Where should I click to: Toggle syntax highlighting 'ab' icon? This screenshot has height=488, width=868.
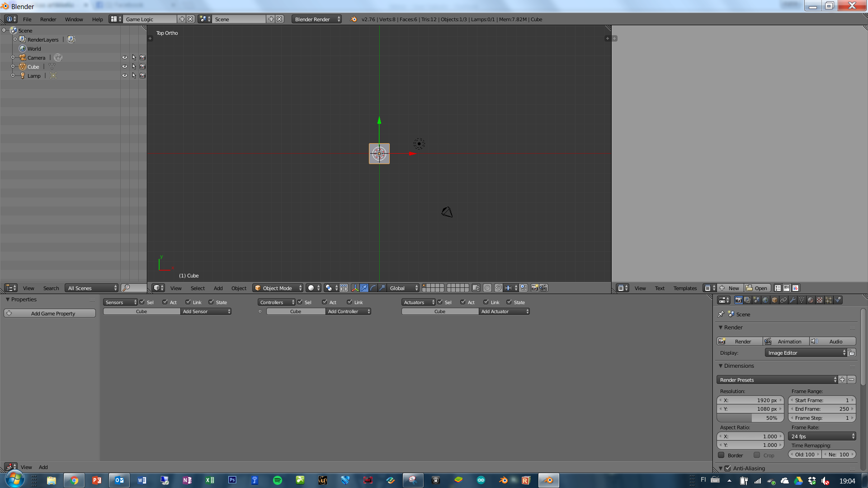click(795, 288)
